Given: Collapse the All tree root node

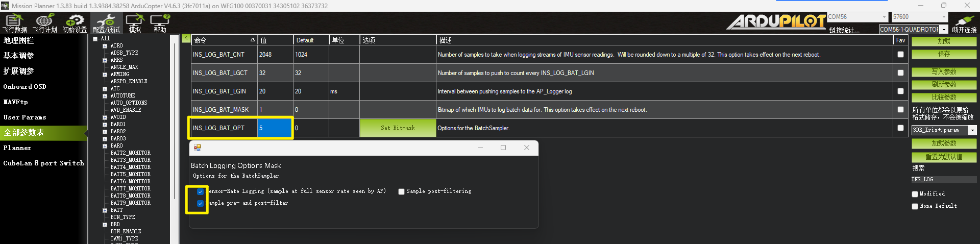Looking at the screenshot, I should pyautogui.click(x=95, y=39).
